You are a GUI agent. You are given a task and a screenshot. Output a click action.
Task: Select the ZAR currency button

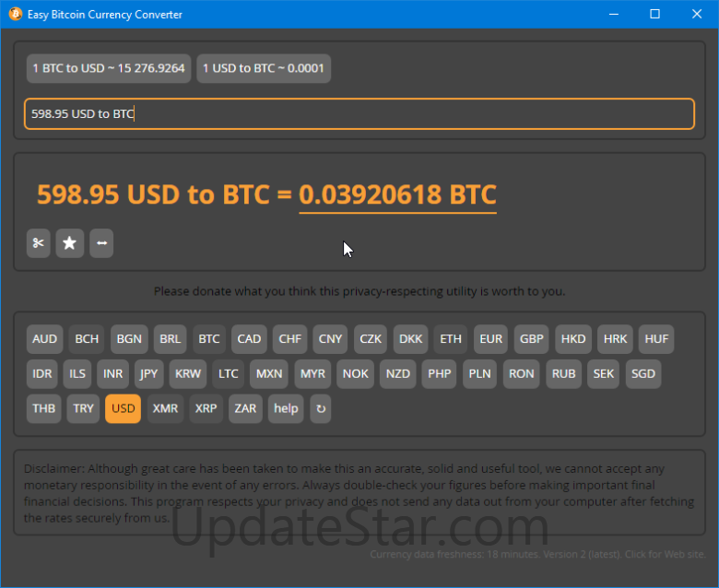245,408
